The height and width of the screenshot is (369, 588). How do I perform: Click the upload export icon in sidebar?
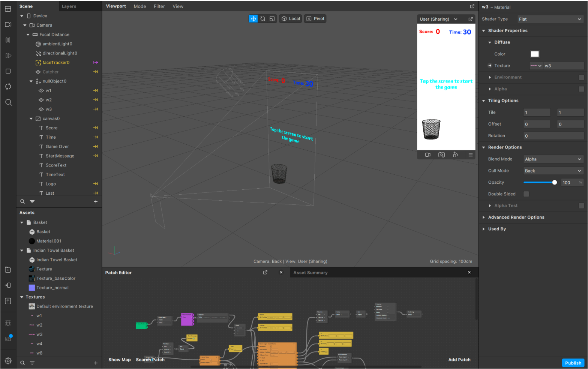point(8,301)
